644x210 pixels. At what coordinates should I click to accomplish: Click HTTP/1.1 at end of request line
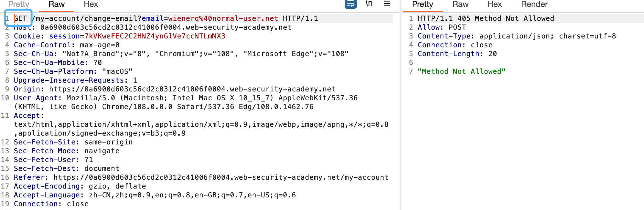point(300,19)
